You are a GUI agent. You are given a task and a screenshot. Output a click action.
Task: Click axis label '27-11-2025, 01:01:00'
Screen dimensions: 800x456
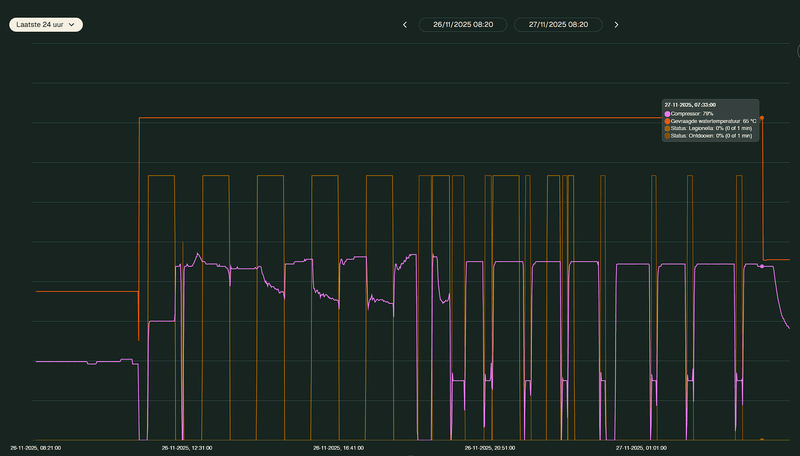pyautogui.click(x=641, y=448)
